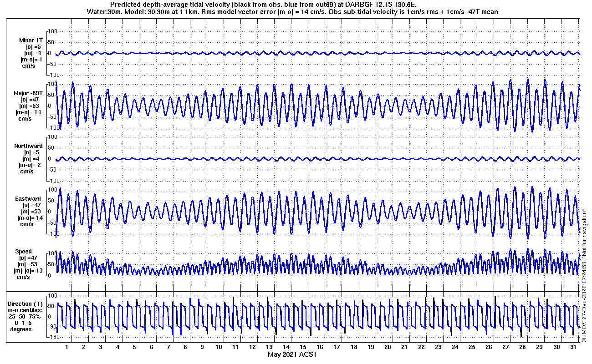Image resolution: width=592 pixels, height=364 pixels.
Task: Click day 20 tick label on time axis
Action: pos(388,347)
